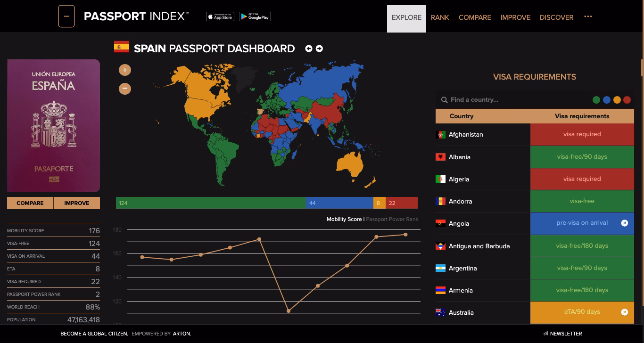
Task: Select the Andorra country name
Action: coord(460,201)
